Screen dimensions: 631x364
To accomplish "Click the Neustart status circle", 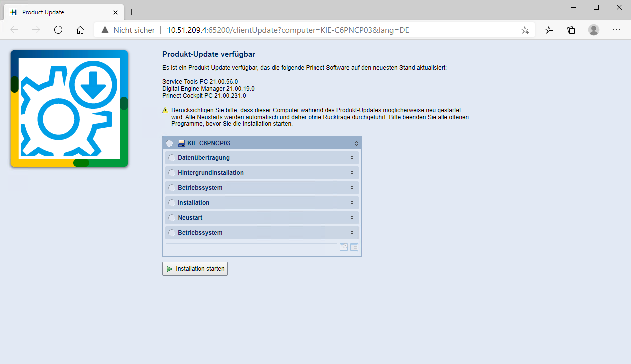I will (172, 218).
